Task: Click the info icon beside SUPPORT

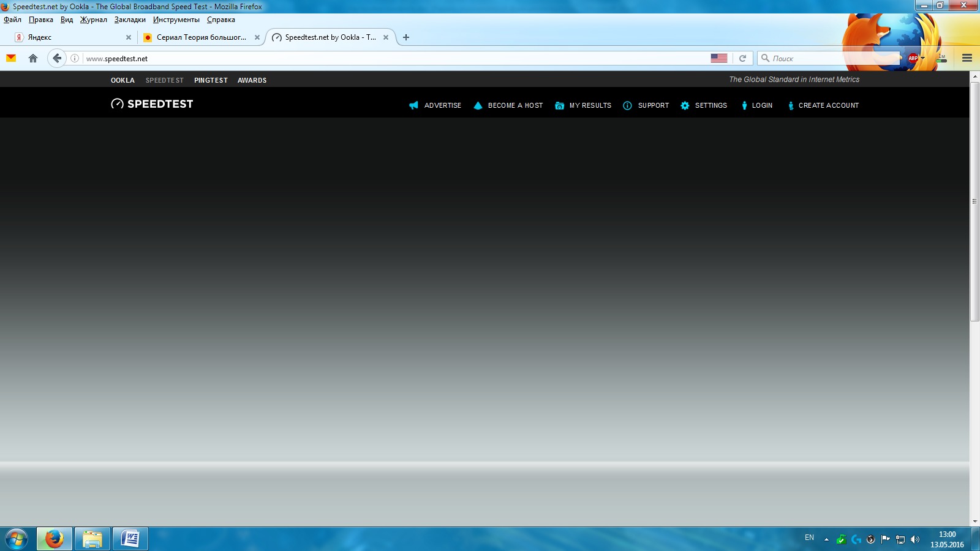Action: coord(627,105)
